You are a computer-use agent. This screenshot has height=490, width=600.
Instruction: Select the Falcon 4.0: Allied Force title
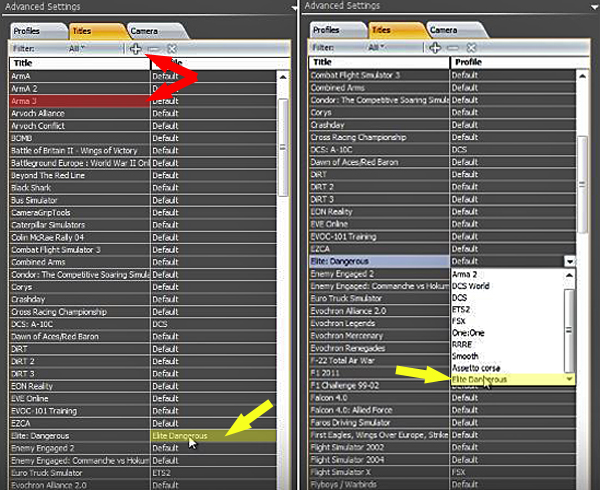pyautogui.click(x=379, y=410)
